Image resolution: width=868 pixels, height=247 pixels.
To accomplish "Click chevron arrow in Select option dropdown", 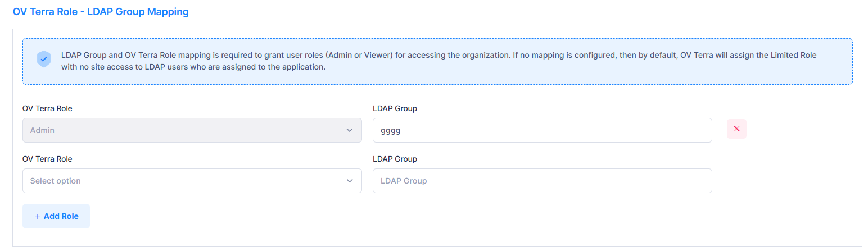I will tap(350, 181).
